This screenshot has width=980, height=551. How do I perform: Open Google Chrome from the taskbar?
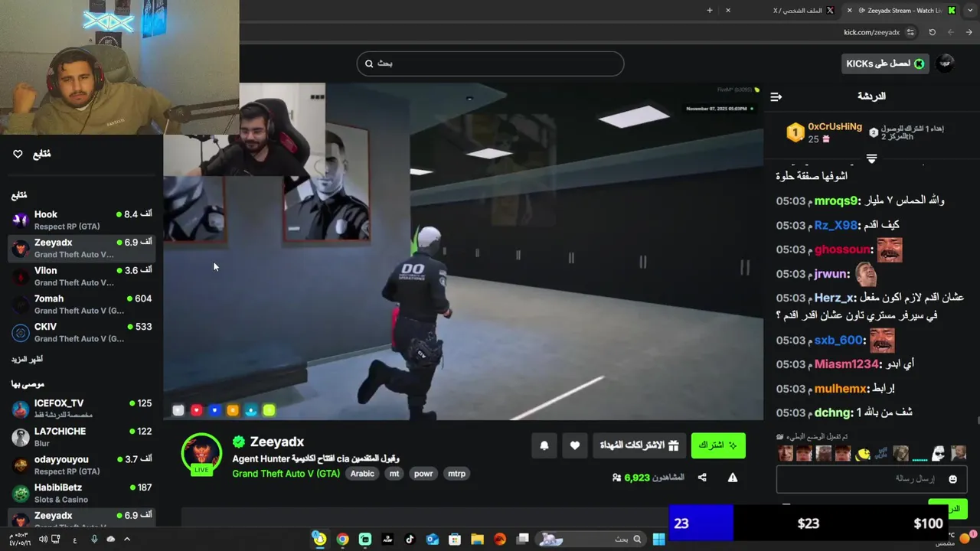(342, 539)
